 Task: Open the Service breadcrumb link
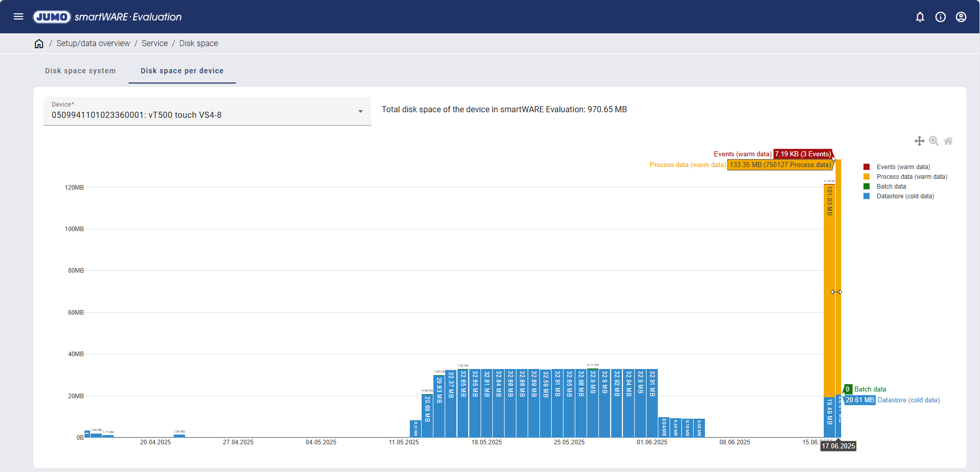click(x=155, y=44)
